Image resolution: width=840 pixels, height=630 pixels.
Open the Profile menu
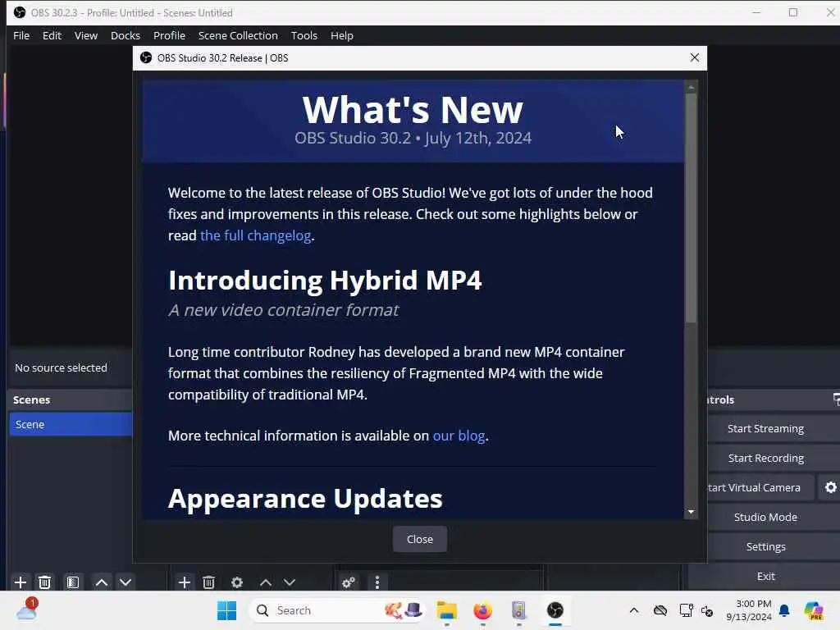click(169, 35)
